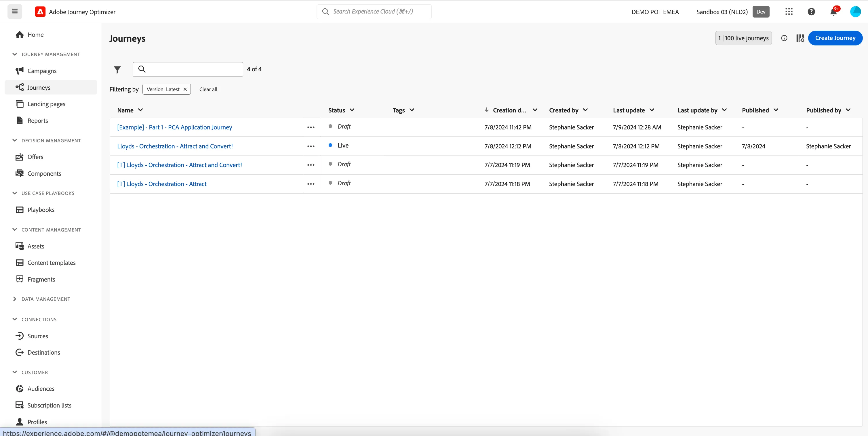Viewport: 868px width, 436px height.
Task: Open more actions for Live Lloyds journey
Action: 311,146
